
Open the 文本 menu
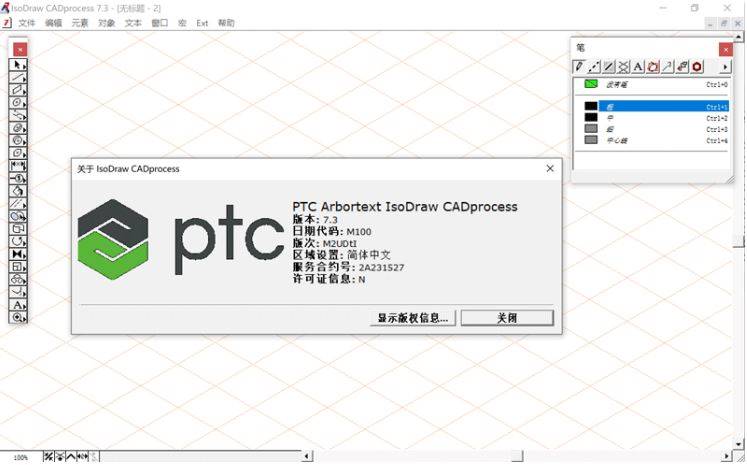[133, 23]
